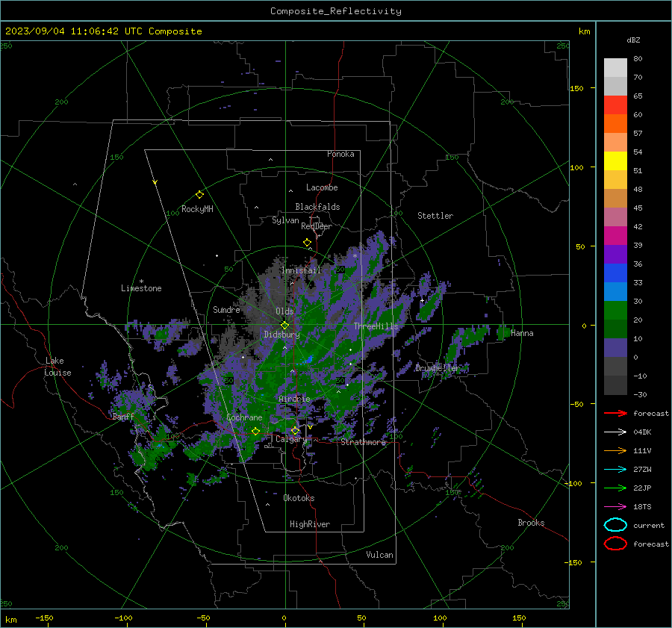Select the orange 111V arrow icon
Image resolution: width=672 pixels, height=628 pixels.
pyautogui.click(x=615, y=450)
